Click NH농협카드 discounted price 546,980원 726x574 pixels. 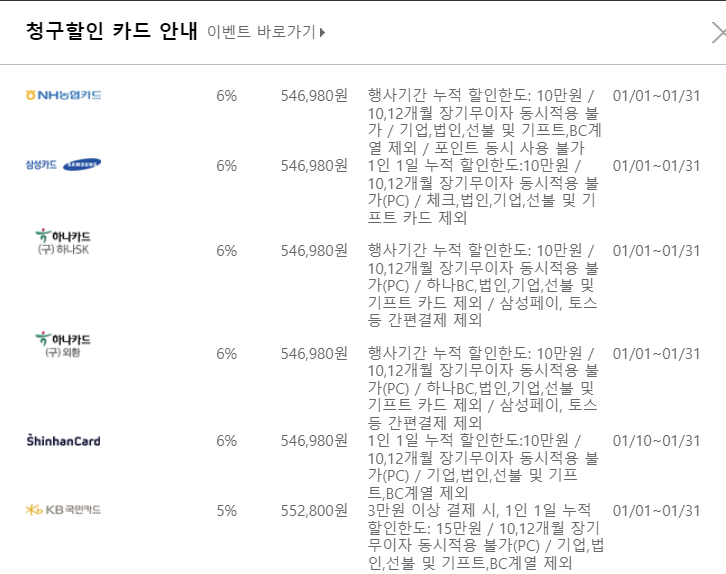314,96
